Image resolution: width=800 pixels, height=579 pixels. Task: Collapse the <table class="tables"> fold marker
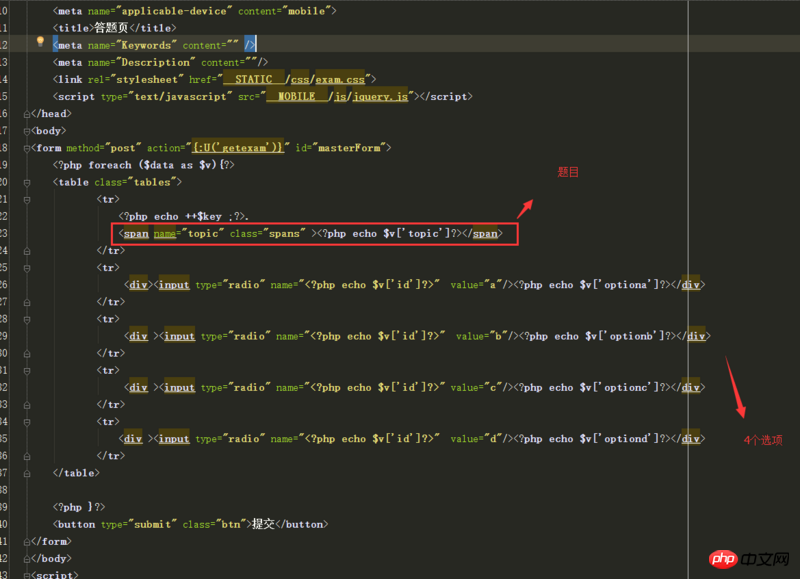tap(27, 183)
